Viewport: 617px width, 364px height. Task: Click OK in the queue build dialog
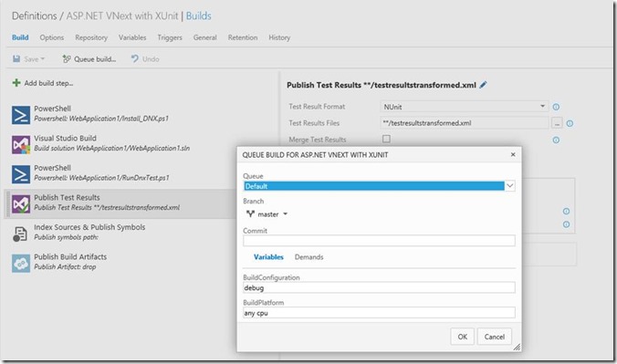coord(463,337)
